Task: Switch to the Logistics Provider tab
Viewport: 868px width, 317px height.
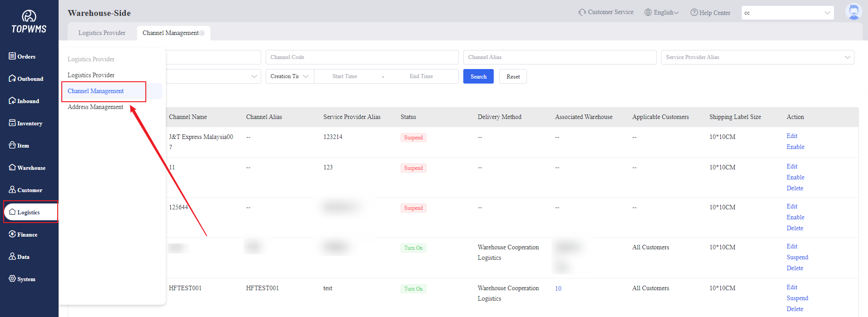Action: pos(102,33)
